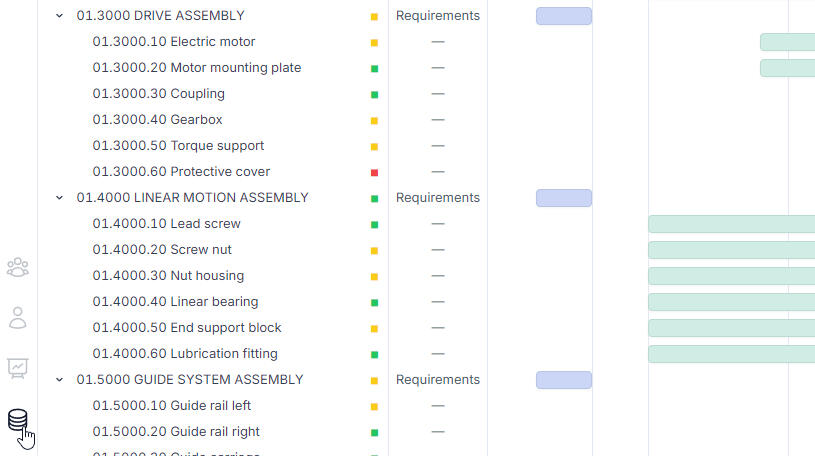Click the red status square for Protective cover
The image size is (815, 456).
[374, 172]
